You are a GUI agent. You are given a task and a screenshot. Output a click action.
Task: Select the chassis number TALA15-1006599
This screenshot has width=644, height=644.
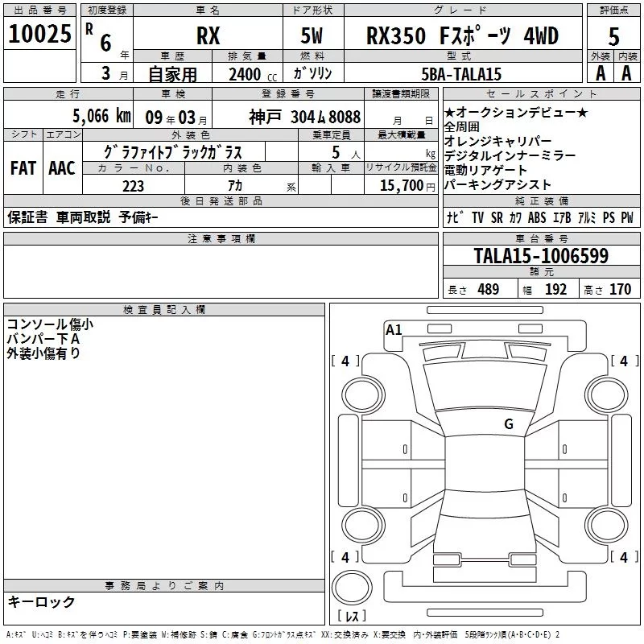pyautogui.click(x=541, y=255)
